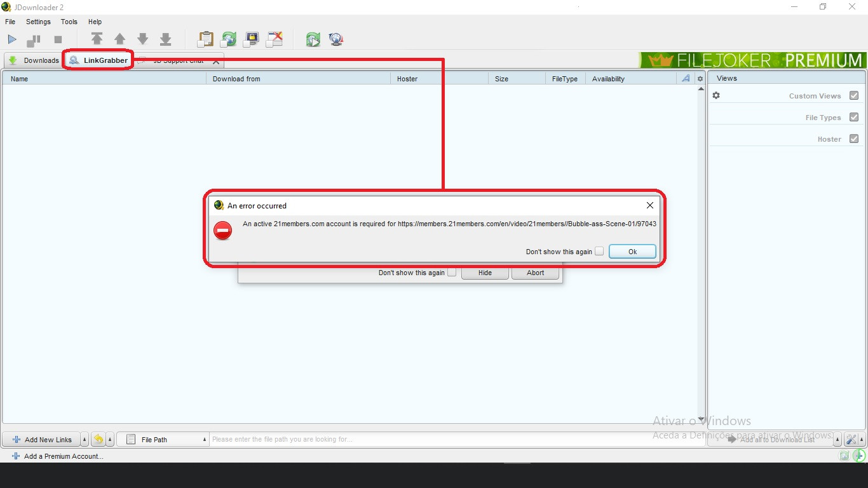This screenshot has height=488, width=868.
Task: Check Don't show this again beside Hide button
Action: [452, 273]
